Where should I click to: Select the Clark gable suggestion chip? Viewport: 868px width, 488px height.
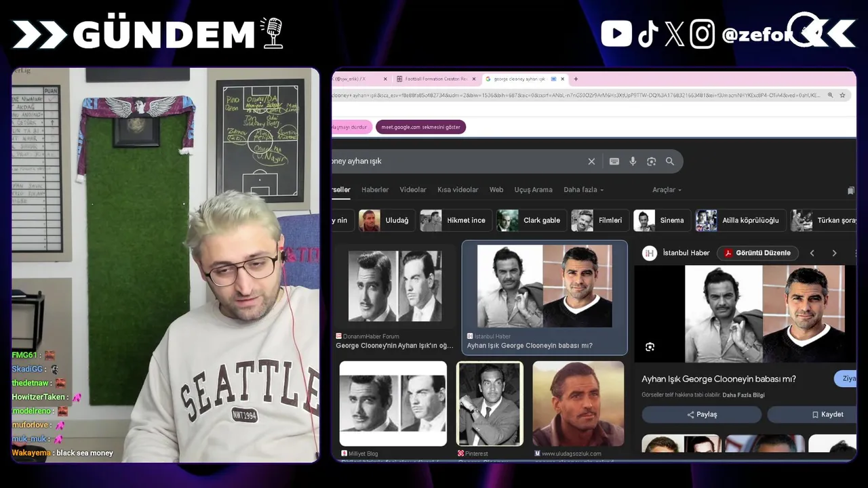click(x=531, y=220)
